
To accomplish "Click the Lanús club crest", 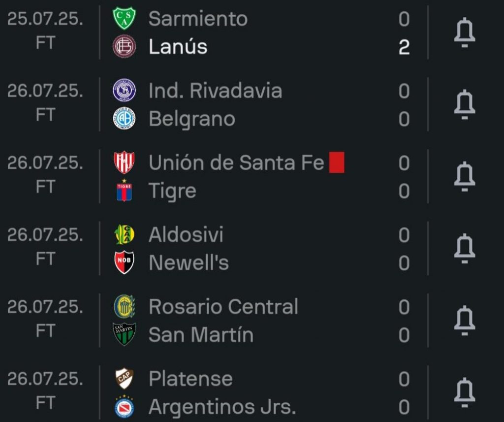I will 124,47.
